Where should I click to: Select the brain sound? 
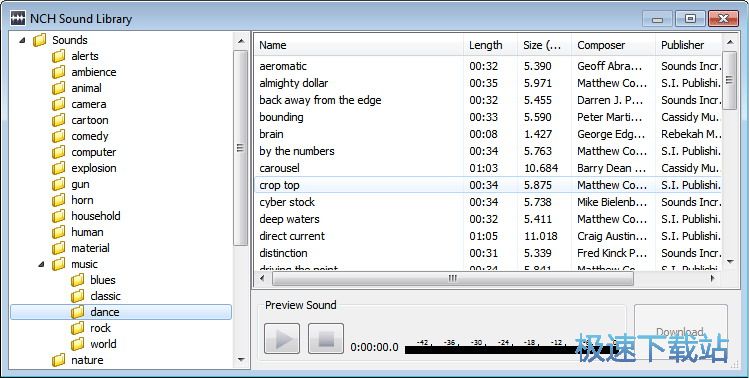(488, 134)
